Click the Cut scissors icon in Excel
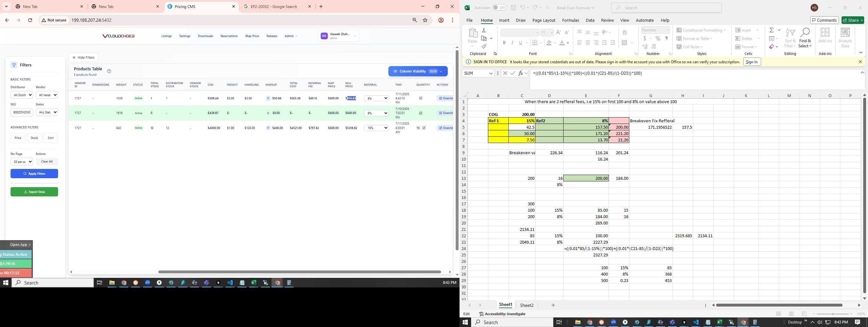868x327 pixels. 483,30
